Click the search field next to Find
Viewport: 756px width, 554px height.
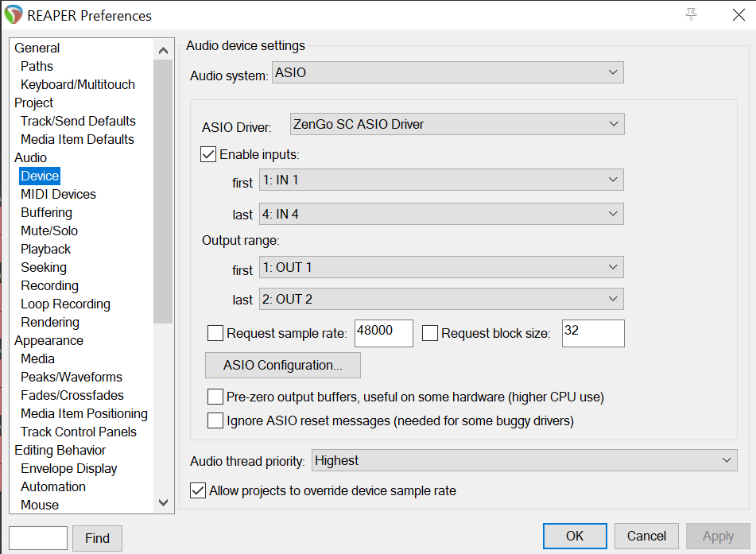(38, 538)
